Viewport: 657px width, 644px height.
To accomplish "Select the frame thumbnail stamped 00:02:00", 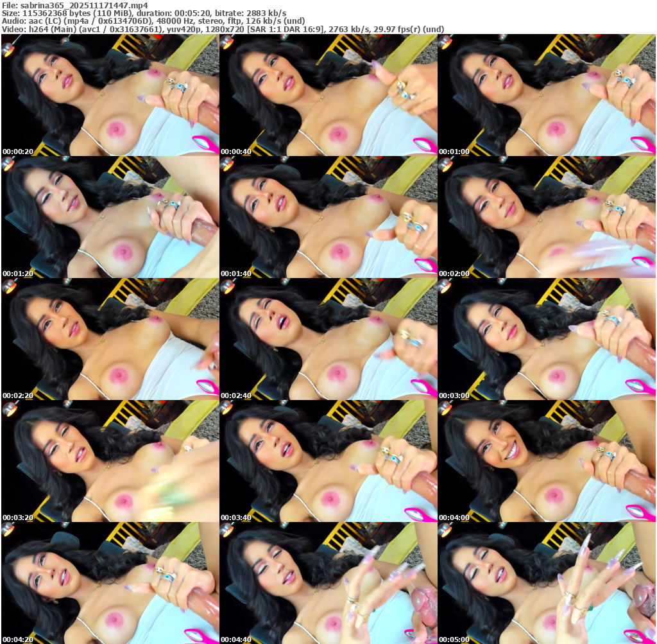I will [x=547, y=217].
